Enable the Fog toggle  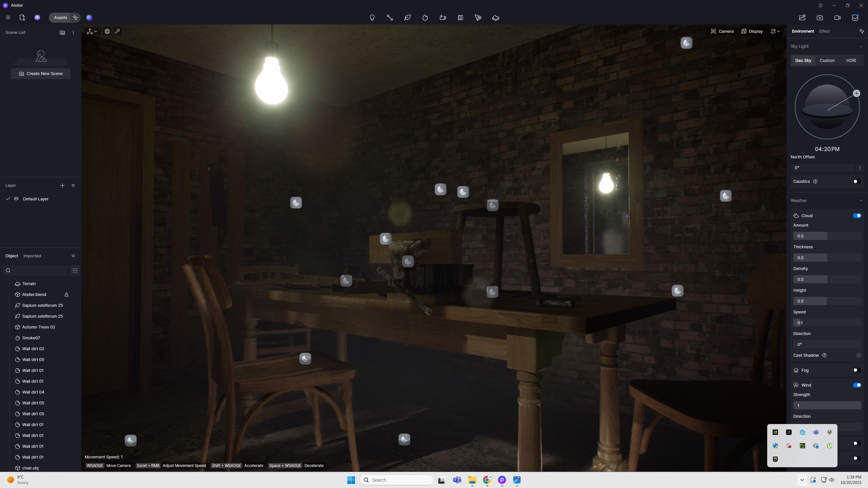(856, 370)
